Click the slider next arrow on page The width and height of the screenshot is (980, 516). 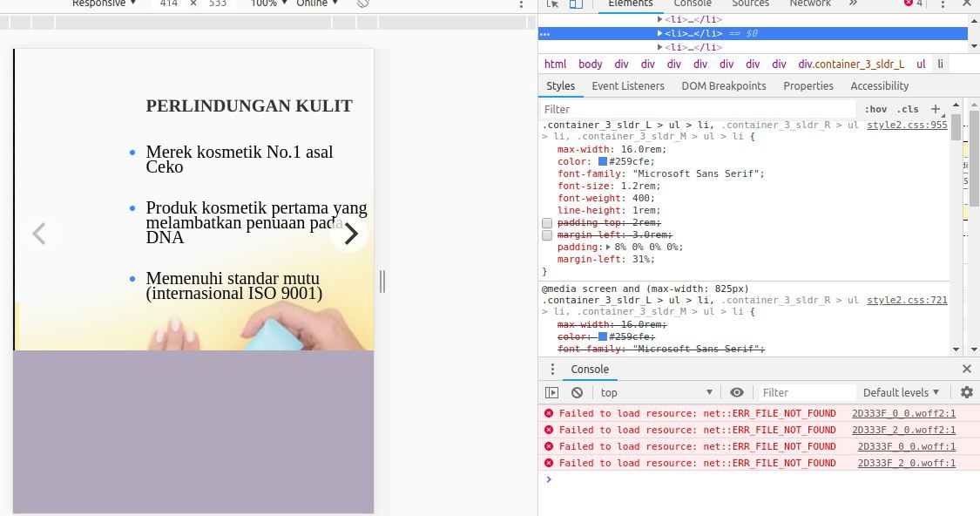click(x=350, y=234)
